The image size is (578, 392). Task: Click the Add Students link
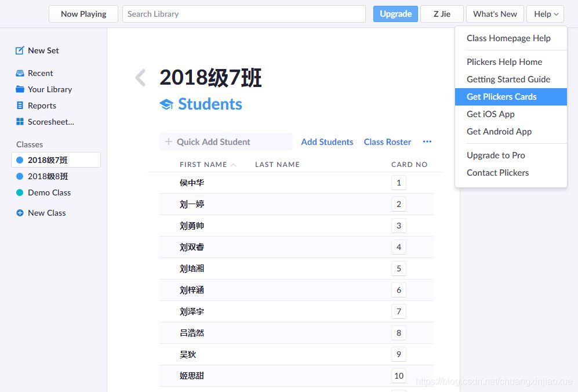pyautogui.click(x=327, y=142)
